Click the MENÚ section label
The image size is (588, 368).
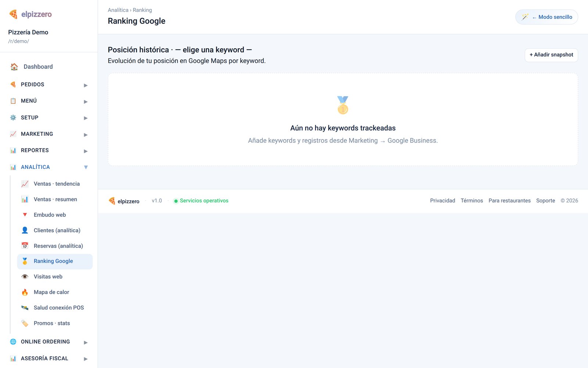click(29, 101)
